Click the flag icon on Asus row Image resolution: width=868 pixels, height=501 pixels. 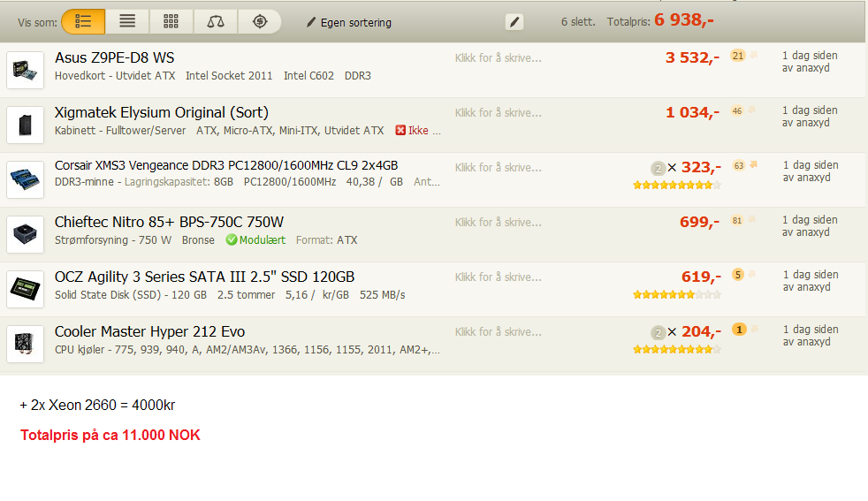click(753, 55)
